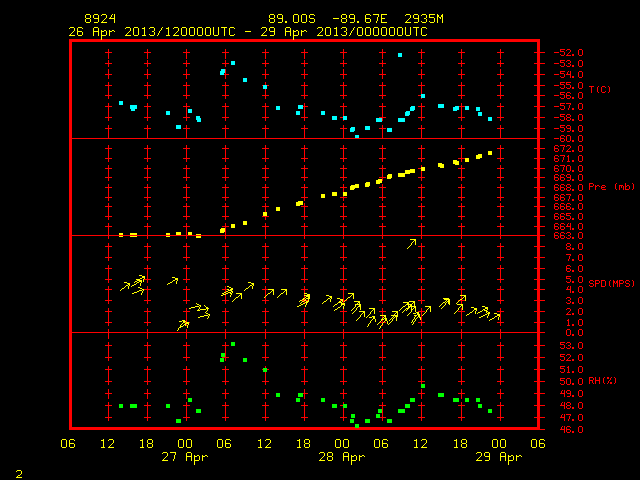
Task: Click station ID 8924 in header
Action: [100, 19]
